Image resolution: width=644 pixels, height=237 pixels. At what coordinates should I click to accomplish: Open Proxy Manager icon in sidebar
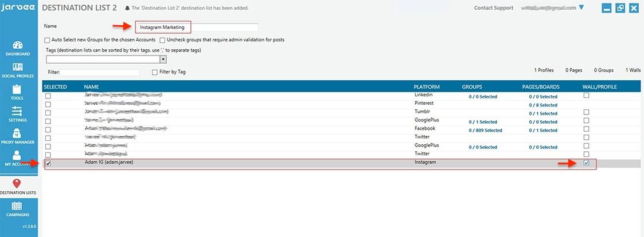(x=17, y=133)
